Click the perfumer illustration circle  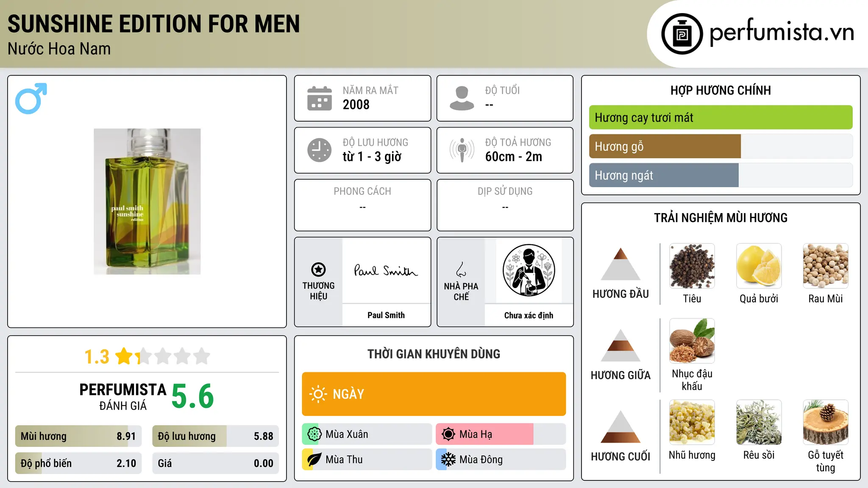point(529,270)
